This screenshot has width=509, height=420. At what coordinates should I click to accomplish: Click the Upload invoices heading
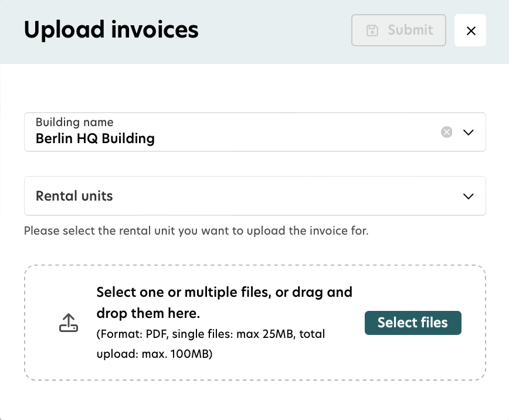coord(111,29)
